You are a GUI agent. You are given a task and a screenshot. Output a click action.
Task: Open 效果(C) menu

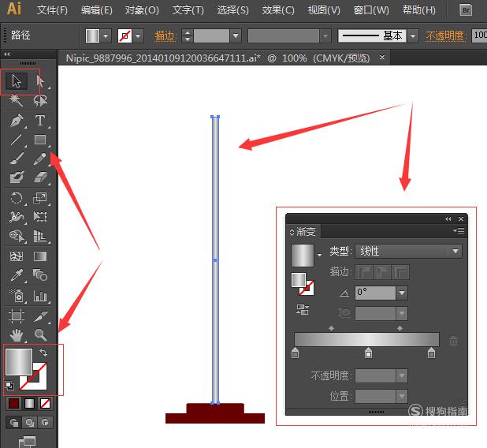(x=278, y=10)
